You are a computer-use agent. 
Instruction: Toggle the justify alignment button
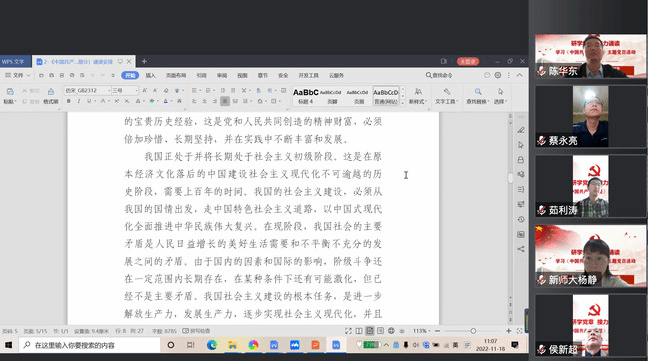[x=225, y=101]
